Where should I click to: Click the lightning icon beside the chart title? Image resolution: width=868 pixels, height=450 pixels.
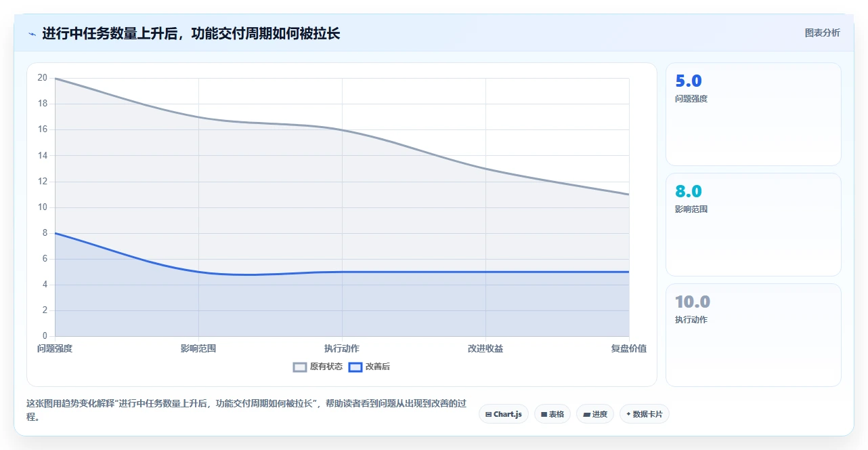click(32, 33)
